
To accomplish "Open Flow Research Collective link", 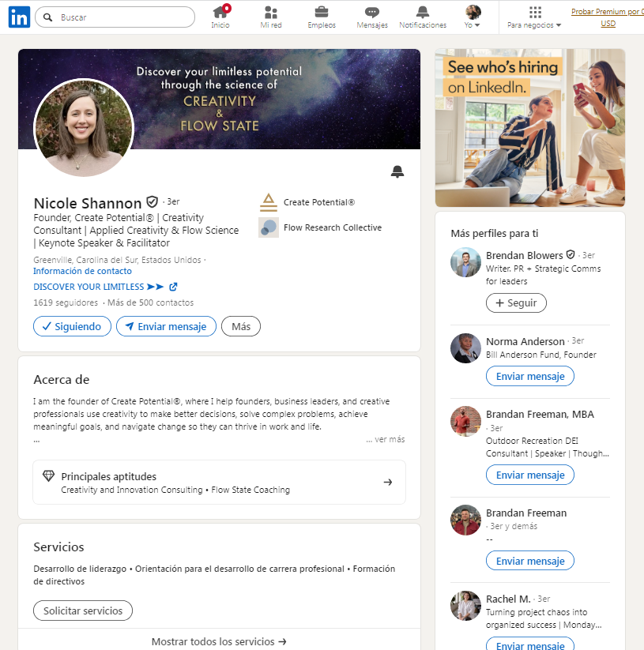I will (x=333, y=227).
